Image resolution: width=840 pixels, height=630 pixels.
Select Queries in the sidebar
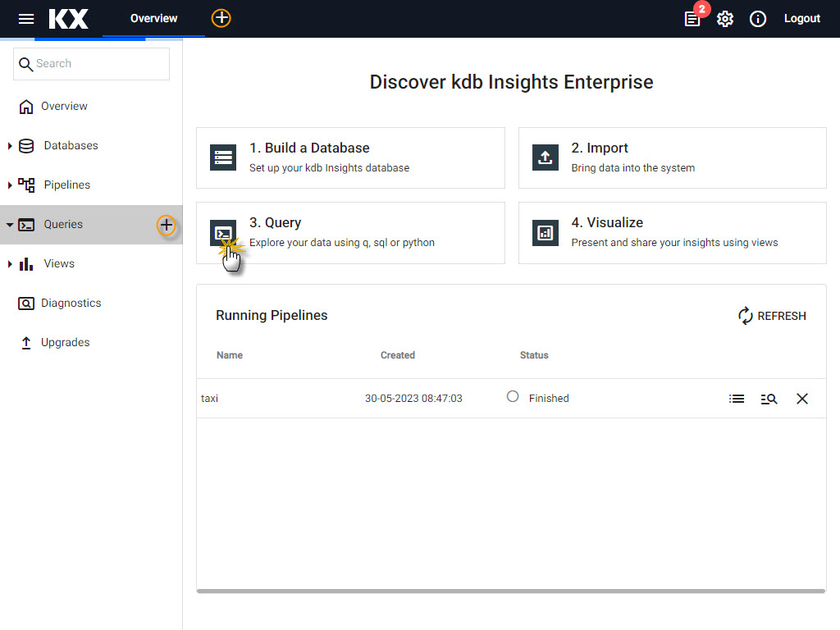[x=63, y=225]
